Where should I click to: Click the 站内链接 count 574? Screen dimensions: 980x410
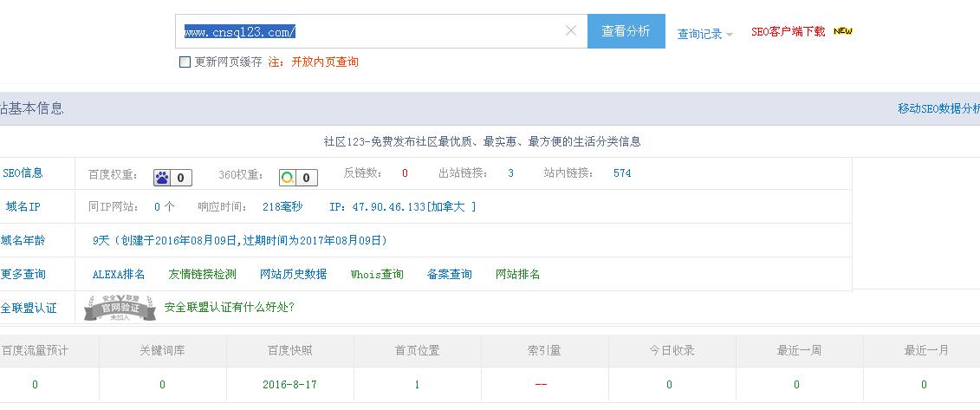tap(622, 173)
